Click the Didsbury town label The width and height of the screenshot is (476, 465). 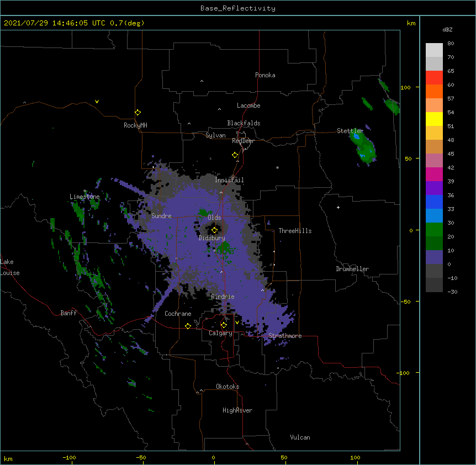(211, 238)
